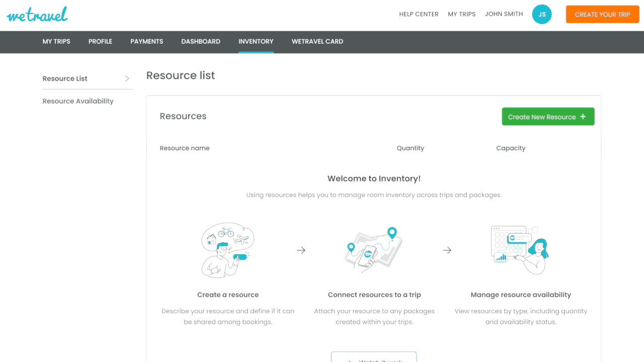Click the JS avatar icon
The width and height of the screenshot is (644, 362).
542,14
